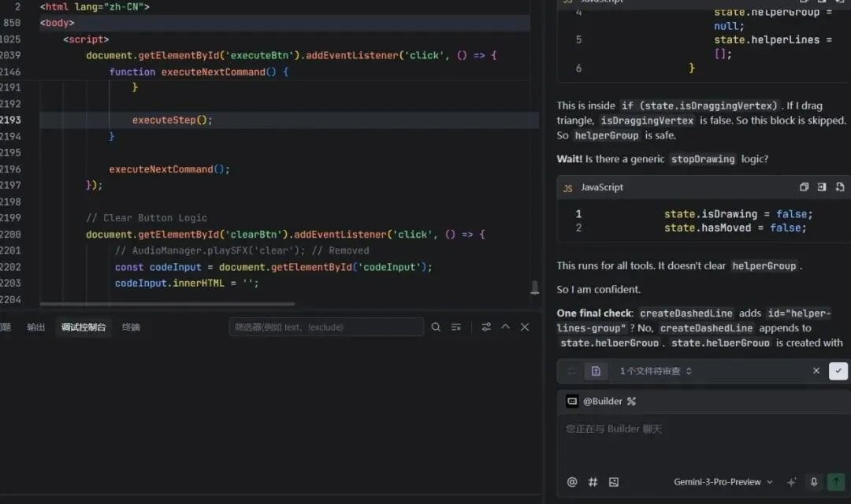Click the search icon beside the filter box
This screenshot has width=851, height=504.
point(435,327)
